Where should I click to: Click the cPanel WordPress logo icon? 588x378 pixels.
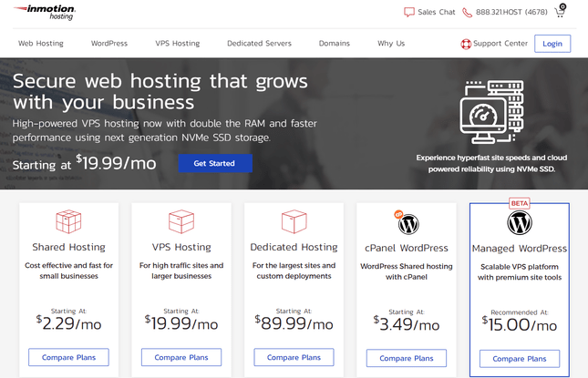click(x=407, y=222)
